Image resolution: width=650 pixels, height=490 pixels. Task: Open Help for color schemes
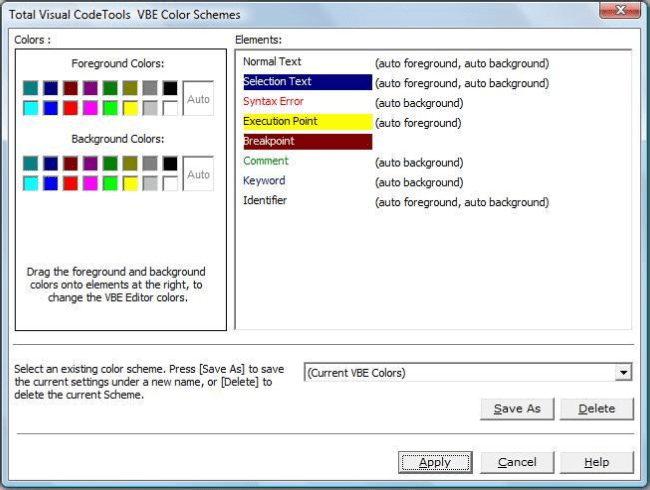click(x=597, y=462)
